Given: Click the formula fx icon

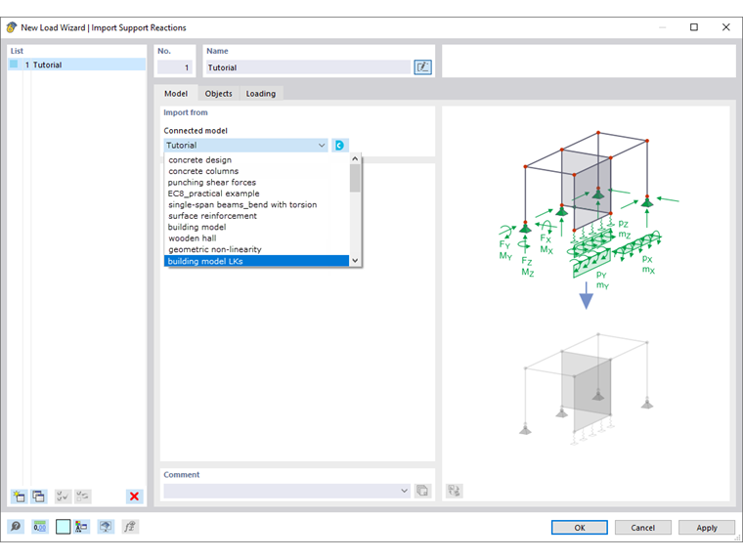Looking at the screenshot, I should 130,527.
